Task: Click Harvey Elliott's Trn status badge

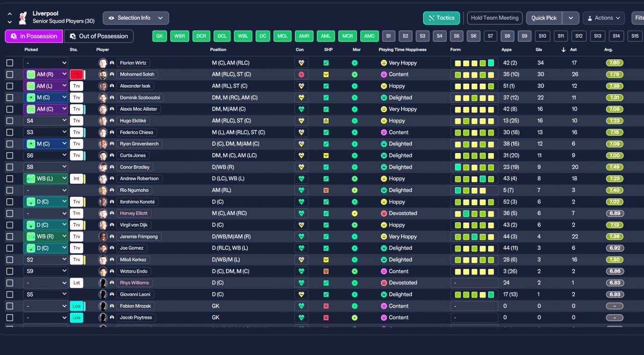Action: point(76,214)
